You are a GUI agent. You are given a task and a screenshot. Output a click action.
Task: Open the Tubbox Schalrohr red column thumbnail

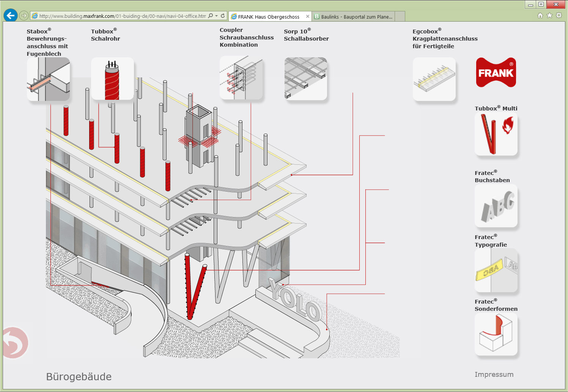(112, 79)
